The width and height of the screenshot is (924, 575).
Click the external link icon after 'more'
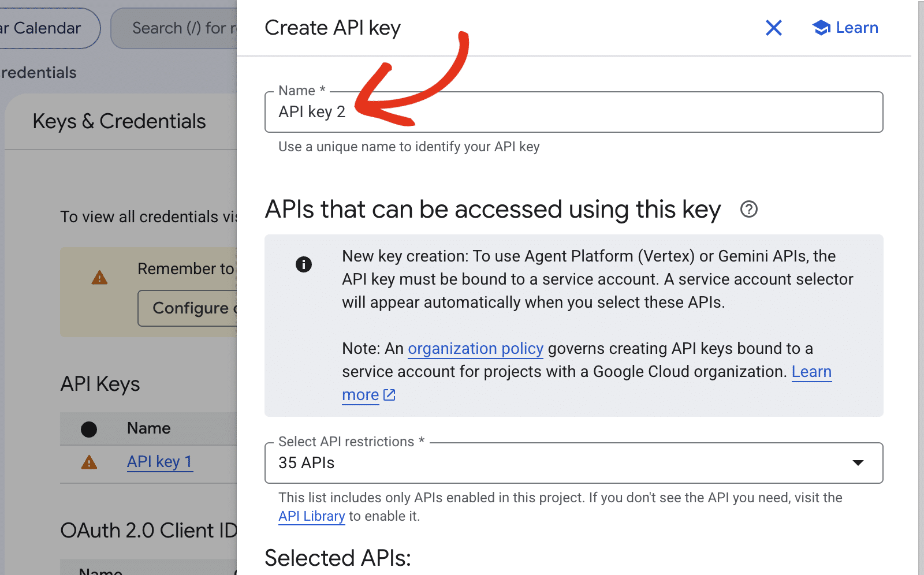[x=389, y=395]
